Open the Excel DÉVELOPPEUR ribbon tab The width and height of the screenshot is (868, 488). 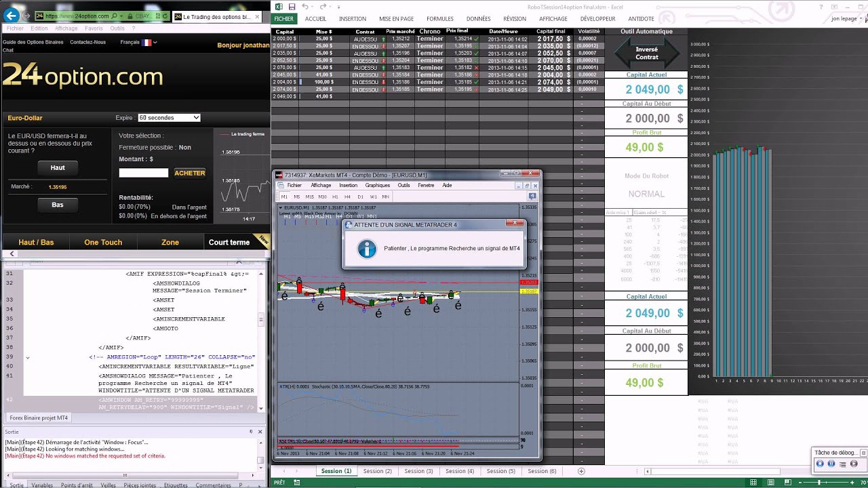598,19
